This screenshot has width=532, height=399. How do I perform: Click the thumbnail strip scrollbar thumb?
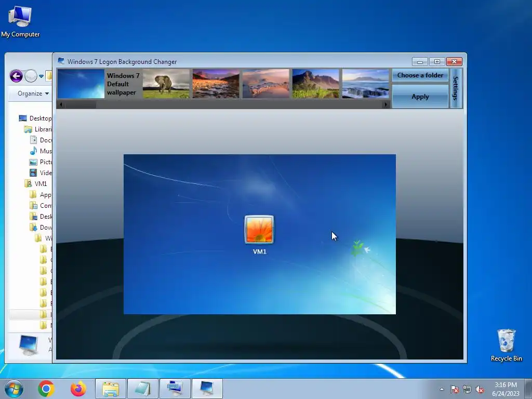(x=81, y=104)
